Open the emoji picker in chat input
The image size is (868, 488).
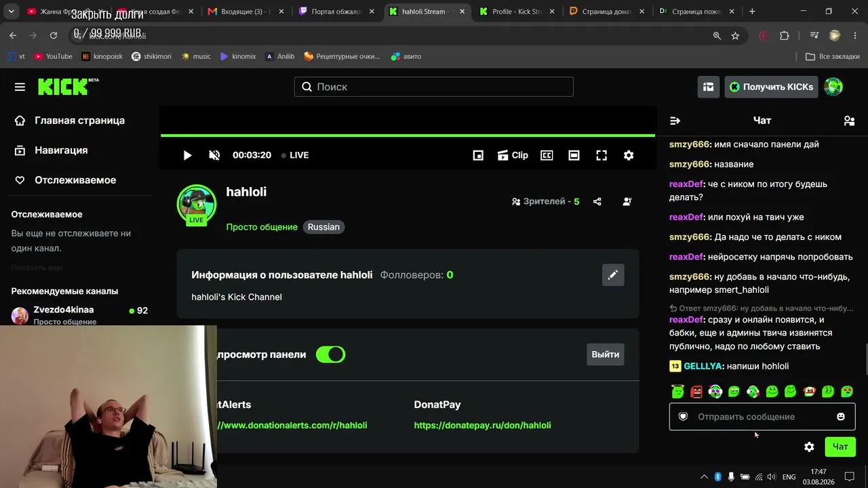pyautogui.click(x=841, y=417)
